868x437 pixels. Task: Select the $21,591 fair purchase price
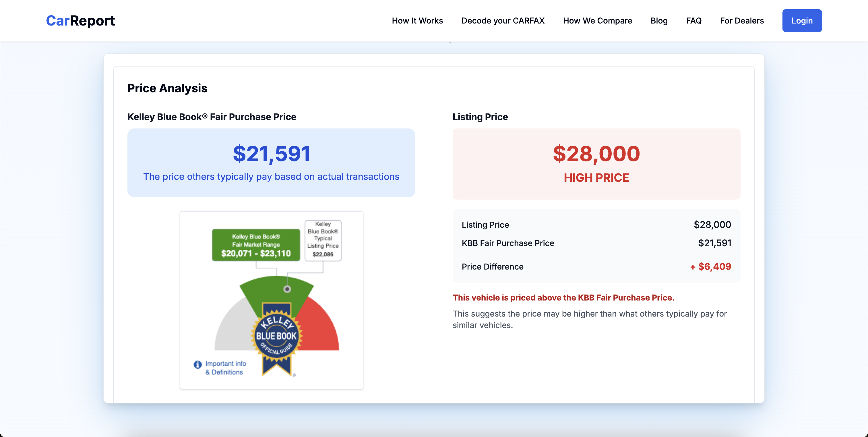[x=271, y=153]
